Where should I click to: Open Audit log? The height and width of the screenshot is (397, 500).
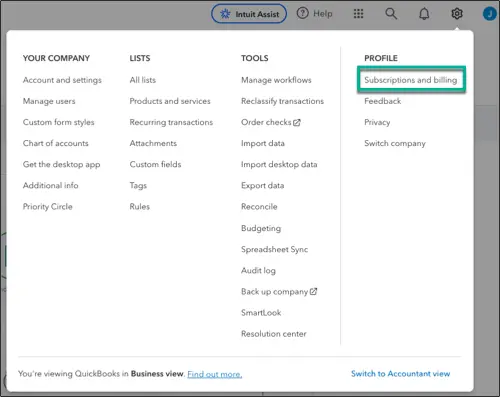[x=258, y=270]
